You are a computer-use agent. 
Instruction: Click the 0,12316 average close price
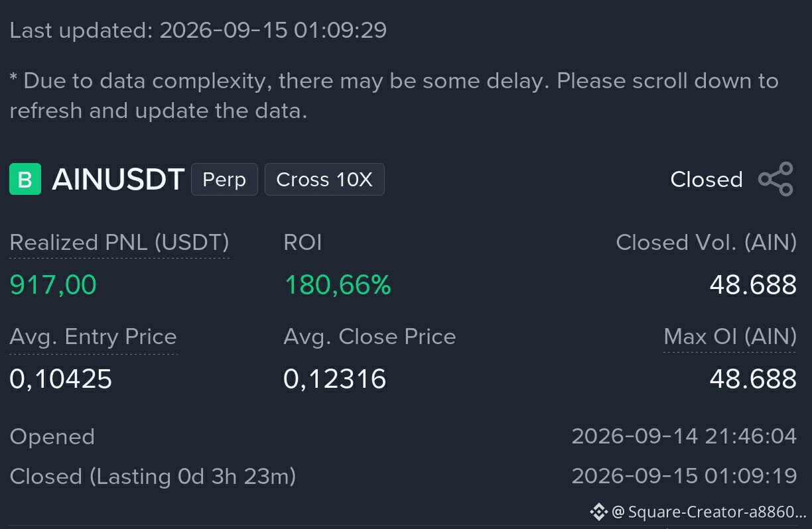point(335,379)
